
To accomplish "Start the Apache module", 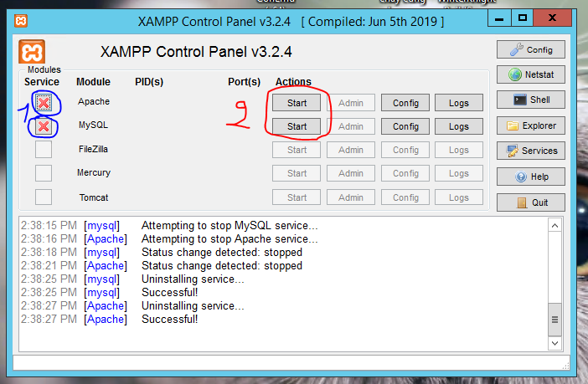I will click(x=297, y=103).
